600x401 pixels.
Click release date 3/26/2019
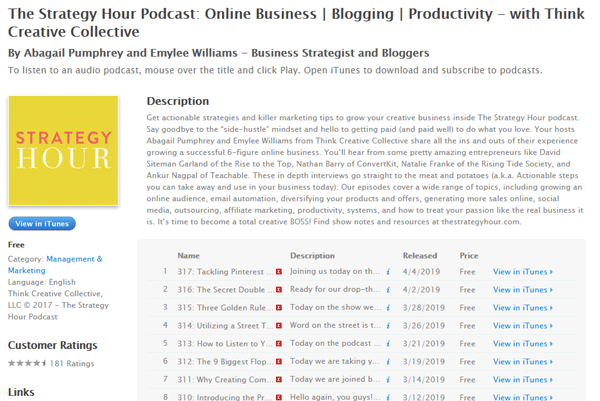click(x=424, y=326)
